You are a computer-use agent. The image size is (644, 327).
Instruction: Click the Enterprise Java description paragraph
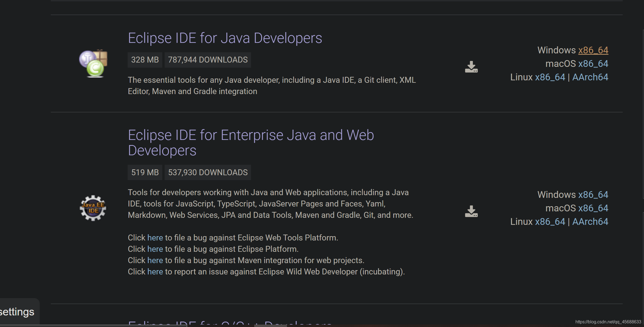click(270, 204)
